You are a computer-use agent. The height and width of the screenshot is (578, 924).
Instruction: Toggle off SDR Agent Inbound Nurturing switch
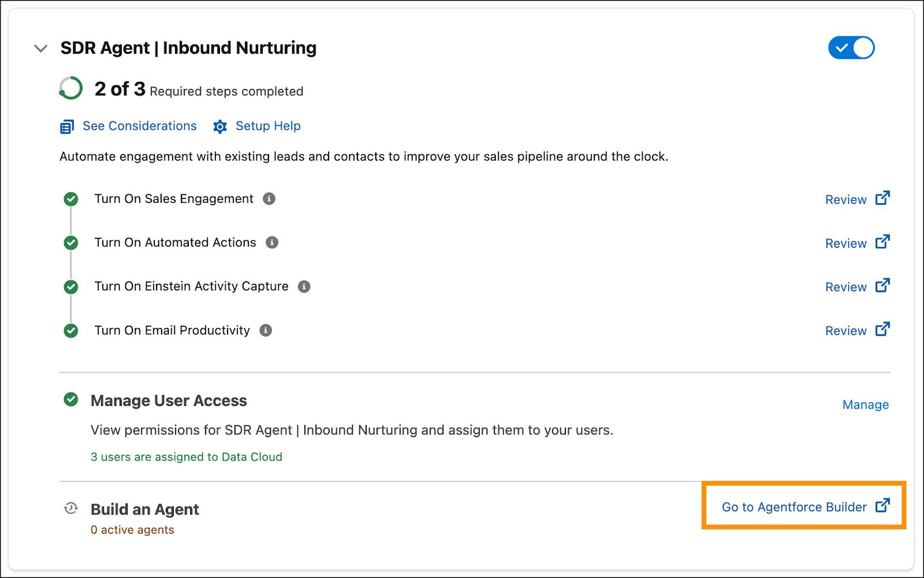(851, 48)
